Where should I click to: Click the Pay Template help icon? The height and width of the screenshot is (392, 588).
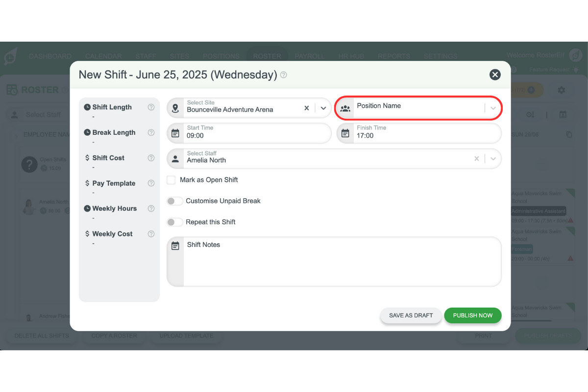[151, 183]
